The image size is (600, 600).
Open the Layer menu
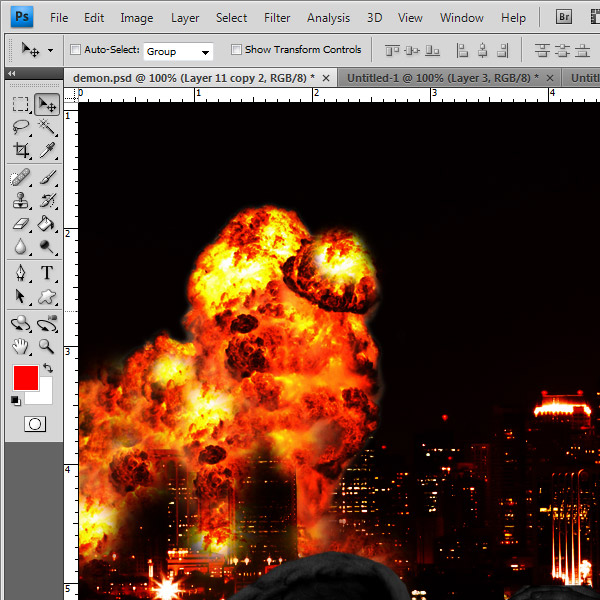[x=185, y=18]
